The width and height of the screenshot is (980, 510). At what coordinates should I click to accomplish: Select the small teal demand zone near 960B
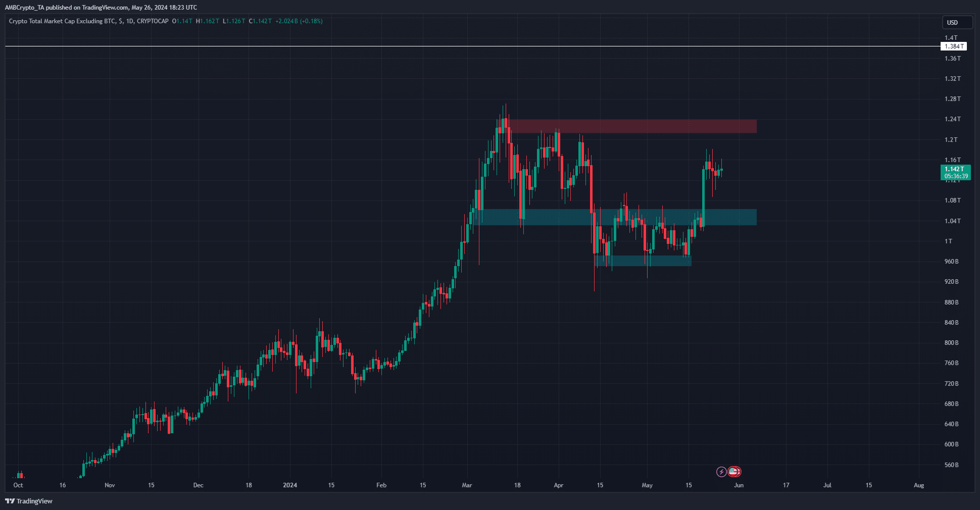643,261
